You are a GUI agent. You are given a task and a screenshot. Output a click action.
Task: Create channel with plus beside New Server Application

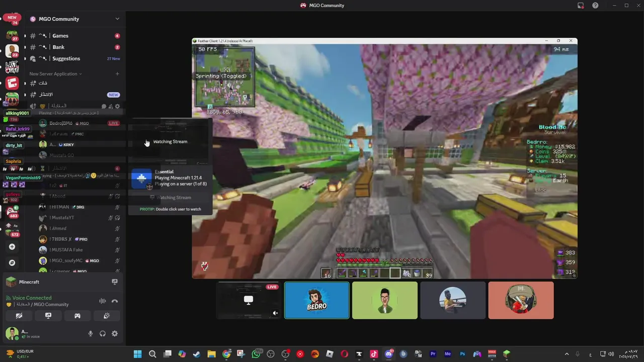coord(117,74)
